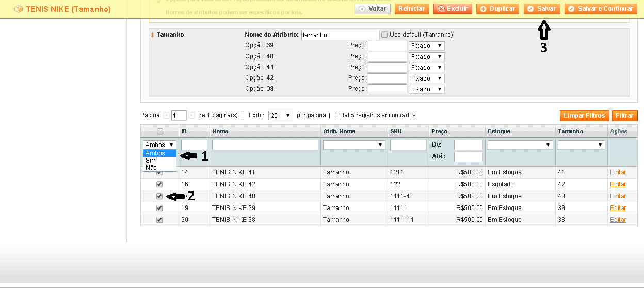The width and height of the screenshot is (644, 288).
Task: Sort grid by Atrib. Nome column header
Action: [x=339, y=131]
